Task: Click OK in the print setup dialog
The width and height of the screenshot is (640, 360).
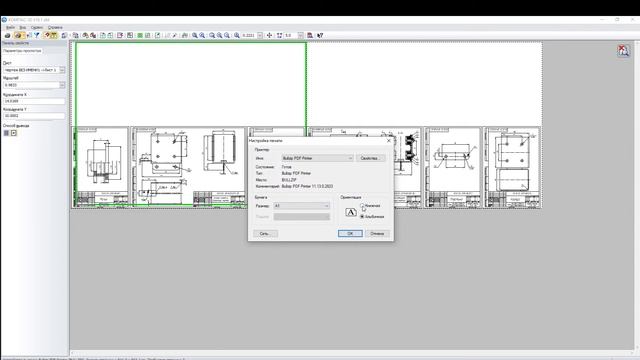Action: (350, 233)
